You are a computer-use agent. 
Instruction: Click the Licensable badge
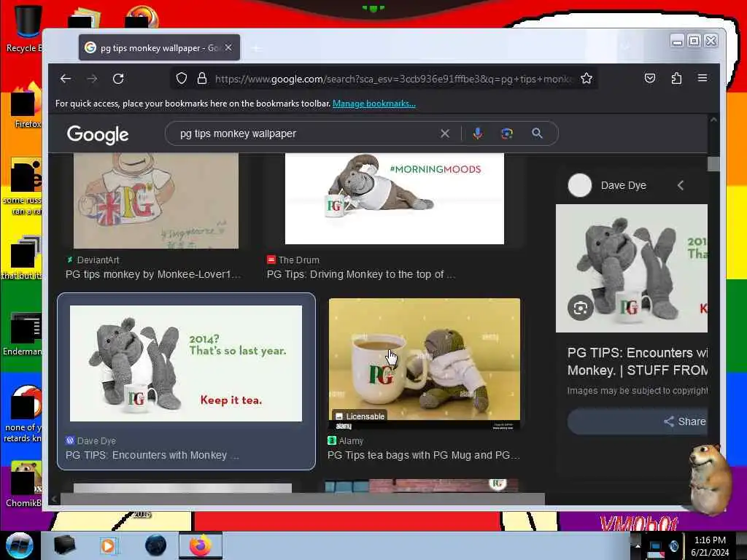click(x=359, y=416)
